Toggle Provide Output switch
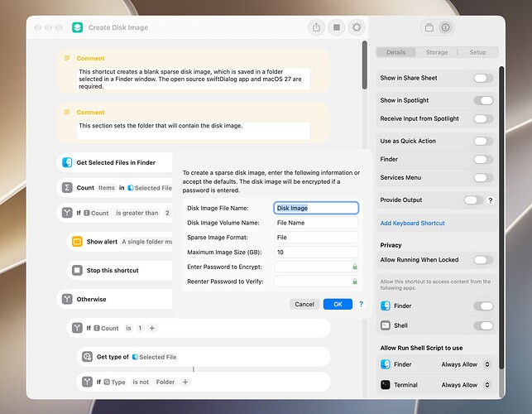 pos(474,200)
